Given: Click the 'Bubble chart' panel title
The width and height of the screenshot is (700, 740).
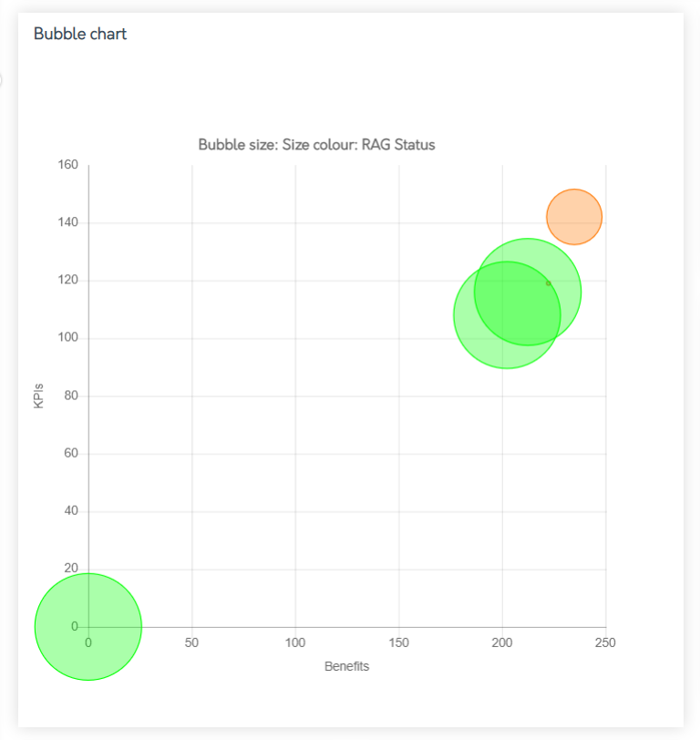Looking at the screenshot, I should point(80,34).
